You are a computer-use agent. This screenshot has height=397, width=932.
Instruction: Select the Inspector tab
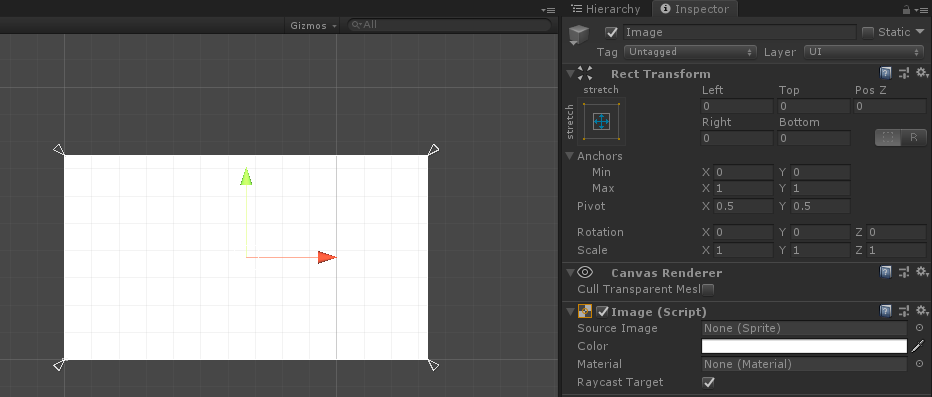(694, 9)
